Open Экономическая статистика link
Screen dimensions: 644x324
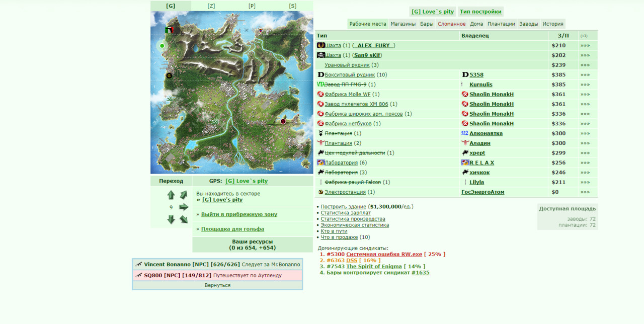pyautogui.click(x=355, y=225)
